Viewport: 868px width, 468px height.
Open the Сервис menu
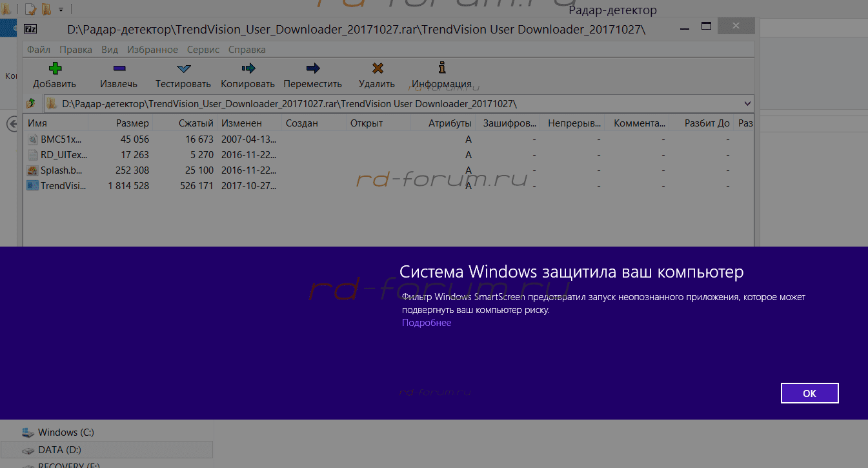tap(203, 50)
